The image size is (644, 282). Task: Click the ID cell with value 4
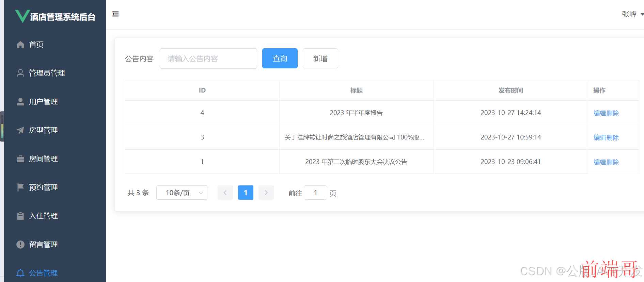(202, 113)
